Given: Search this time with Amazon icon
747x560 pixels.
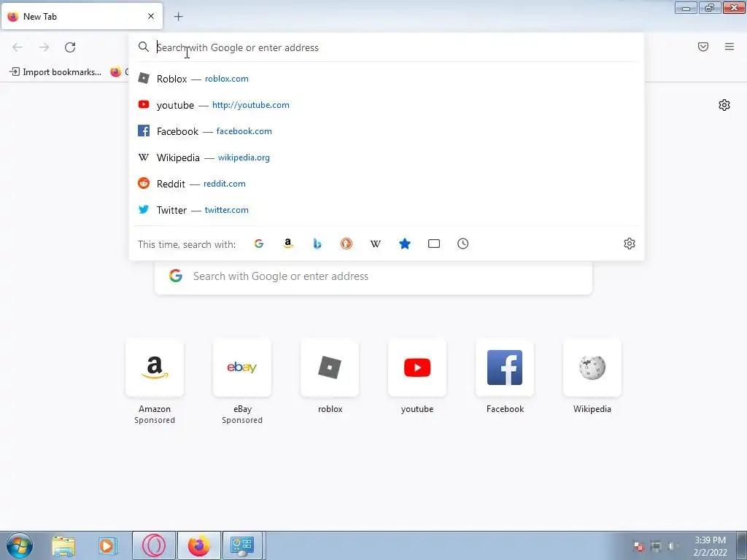Looking at the screenshot, I should pyautogui.click(x=287, y=244).
